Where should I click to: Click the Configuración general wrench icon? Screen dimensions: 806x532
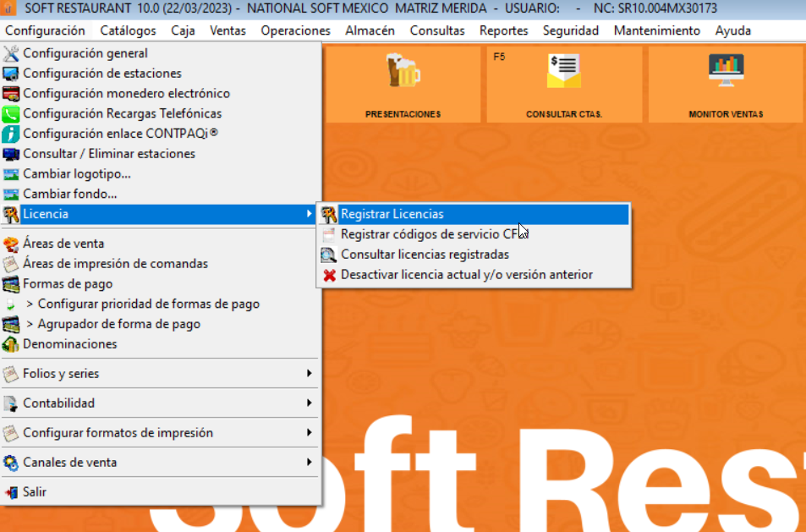11,53
